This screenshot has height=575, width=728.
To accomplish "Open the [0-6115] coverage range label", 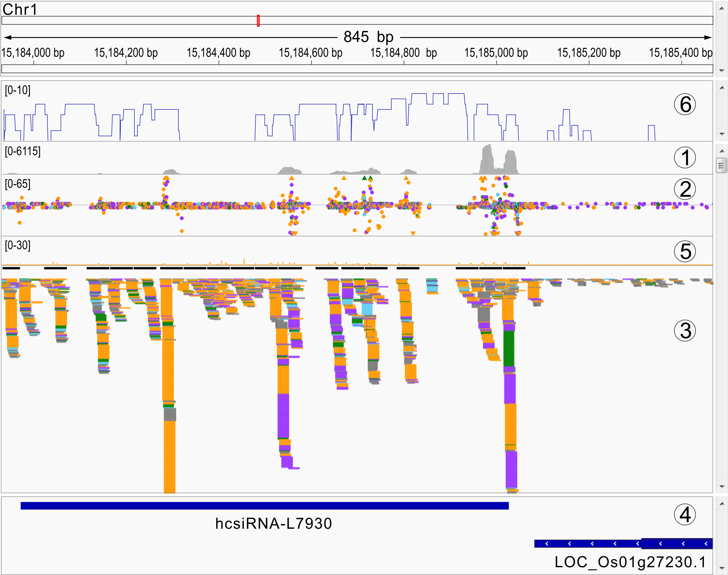I will tap(23, 151).
